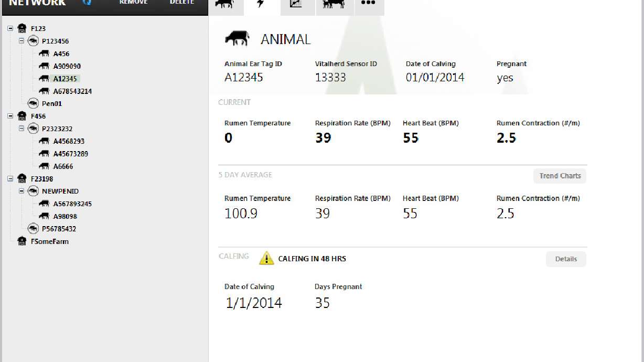Click Details beside the calving alert
The image size is (644, 362).
point(566,259)
